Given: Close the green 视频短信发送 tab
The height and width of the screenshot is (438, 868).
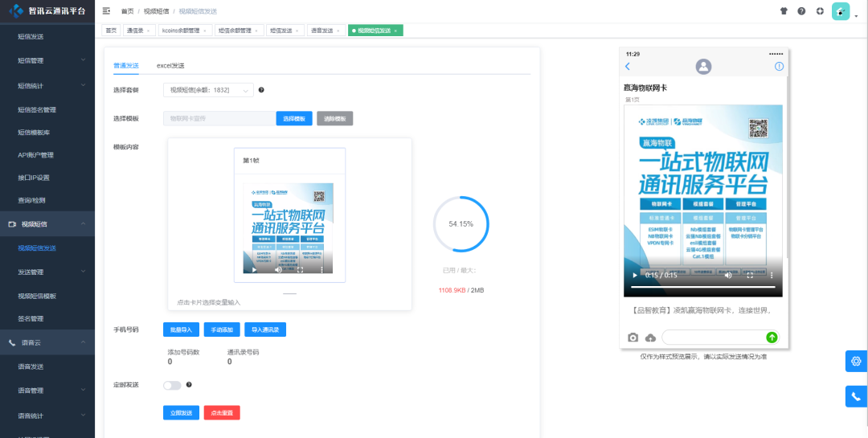Looking at the screenshot, I should click(395, 31).
